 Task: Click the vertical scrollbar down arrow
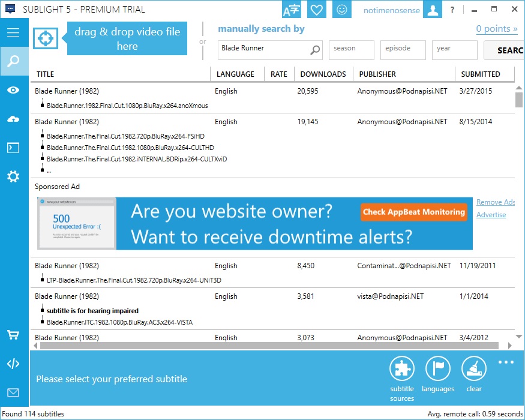[518, 337]
